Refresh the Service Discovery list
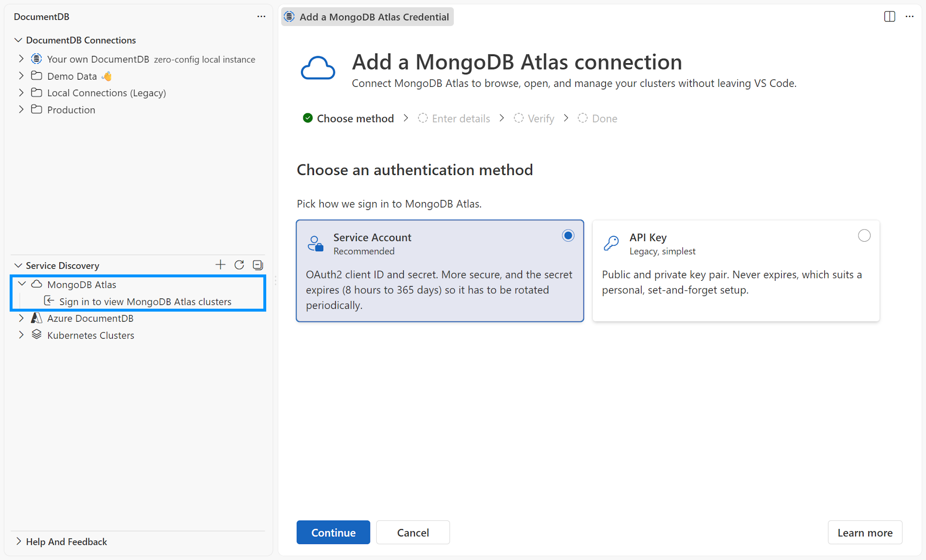The image size is (926, 560). (239, 265)
